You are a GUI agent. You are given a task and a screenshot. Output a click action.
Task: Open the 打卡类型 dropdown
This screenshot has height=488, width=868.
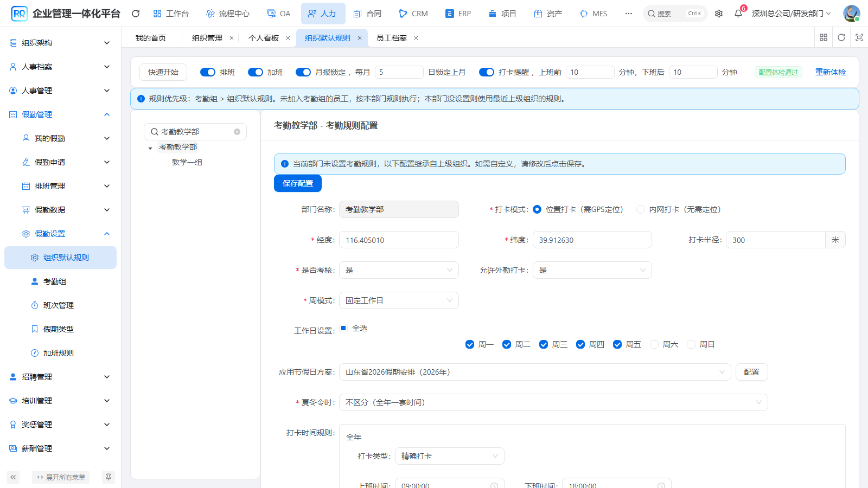click(450, 456)
